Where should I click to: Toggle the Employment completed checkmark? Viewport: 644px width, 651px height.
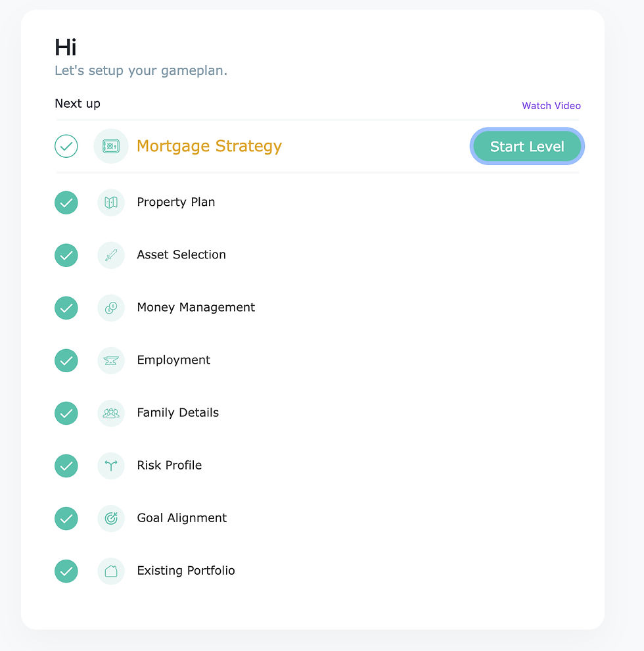66,360
